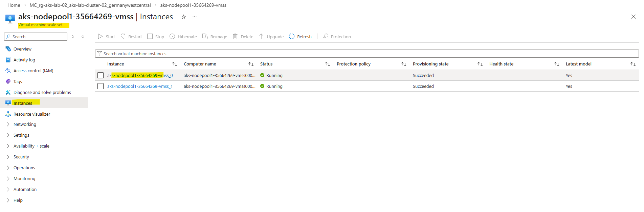This screenshot has width=644, height=212.
Task: Restart the selected instances
Action: pos(131,37)
